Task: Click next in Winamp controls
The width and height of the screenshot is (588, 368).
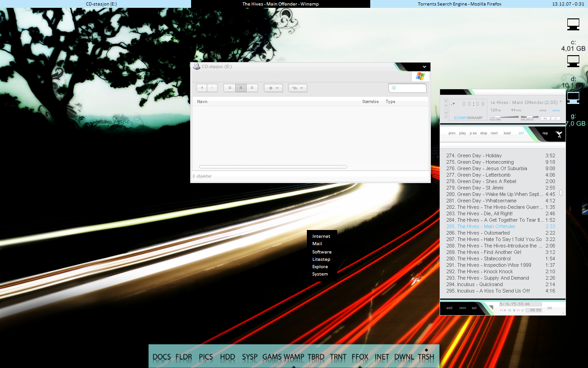Action: [x=494, y=133]
